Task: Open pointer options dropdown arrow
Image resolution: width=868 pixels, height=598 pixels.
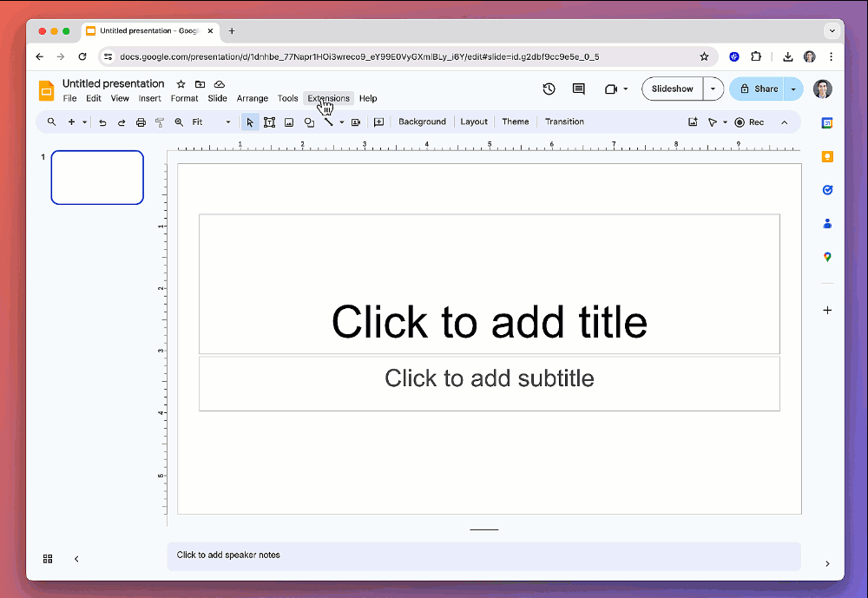Action: click(x=725, y=122)
